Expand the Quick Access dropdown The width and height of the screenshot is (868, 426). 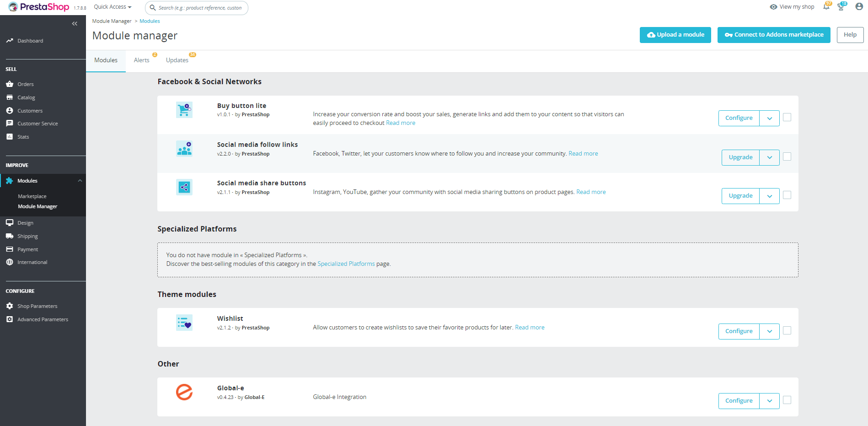[112, 6]
